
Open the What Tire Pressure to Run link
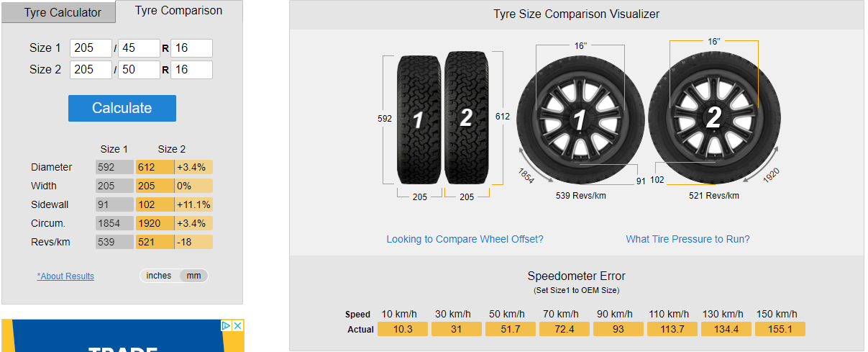[687, 239]
